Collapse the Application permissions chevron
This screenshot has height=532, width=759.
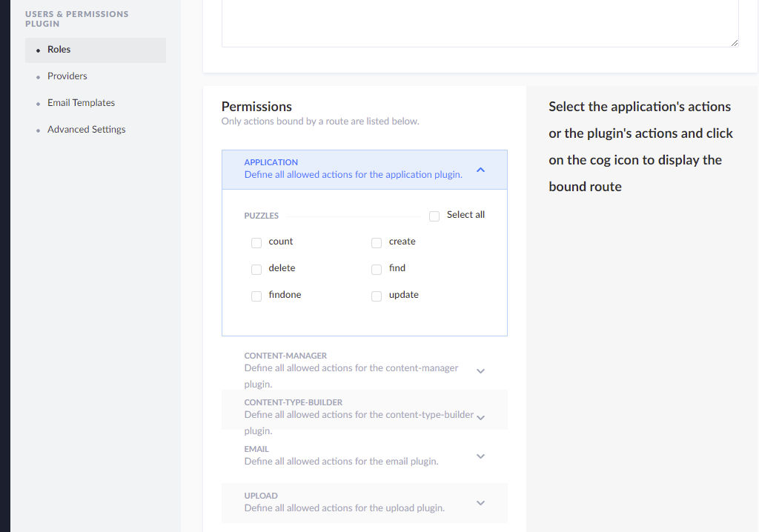480,170
